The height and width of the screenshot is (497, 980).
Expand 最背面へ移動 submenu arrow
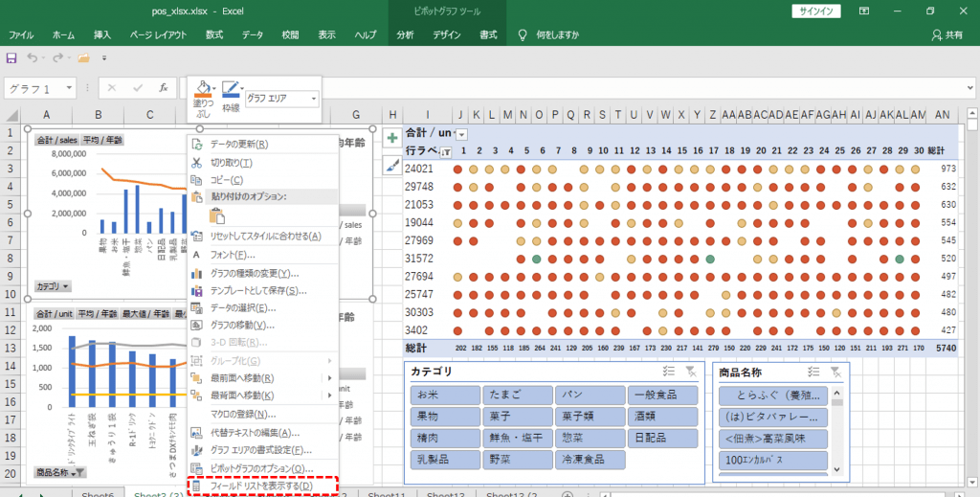click(329, 395)
